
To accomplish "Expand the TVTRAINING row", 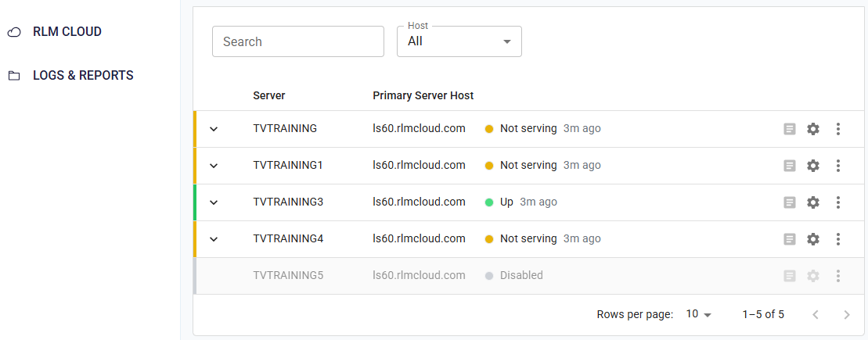I will [214, 129].
